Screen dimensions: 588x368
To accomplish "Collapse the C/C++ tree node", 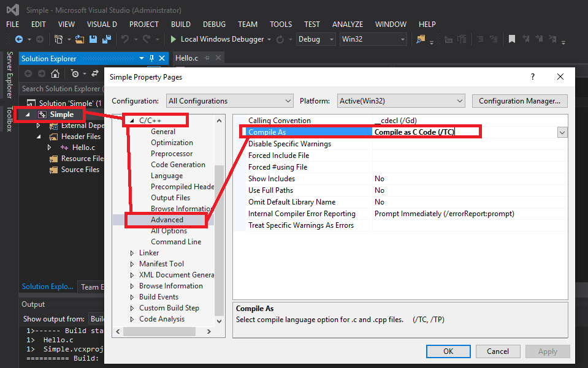I will 132,121.
